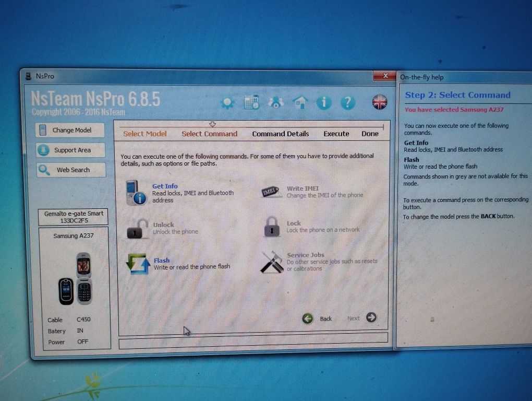532x401 pixels.
Task: Click the Unlock command text
Action: point(164,225)
